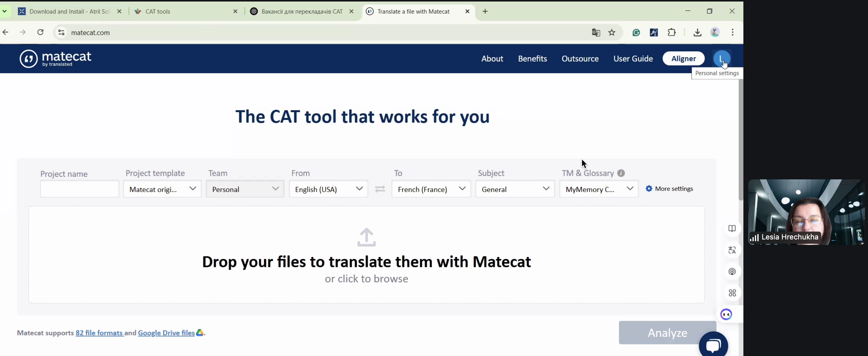Bookmark this page with star icon
The image size is (868, 356).
click(612, 33)
